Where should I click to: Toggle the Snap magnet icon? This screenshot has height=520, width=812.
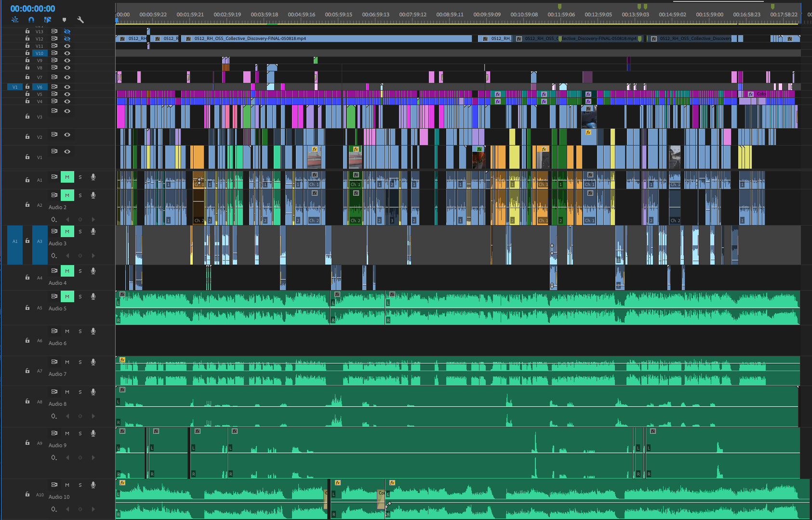click(x=31, y=20)
